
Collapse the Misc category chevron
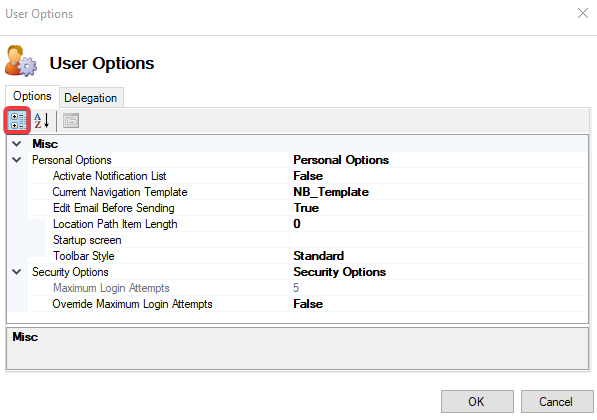point(17,144)
